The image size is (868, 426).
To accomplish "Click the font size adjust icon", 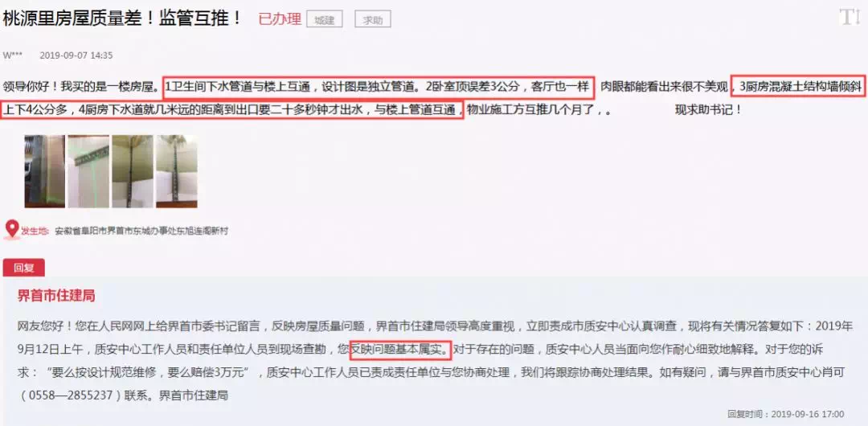I will point(850,17).
